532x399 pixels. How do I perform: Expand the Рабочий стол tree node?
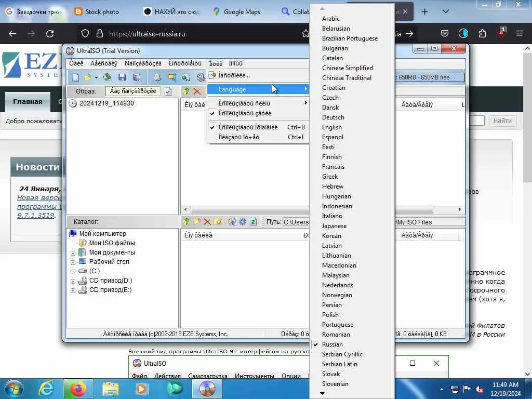[73, 262]
